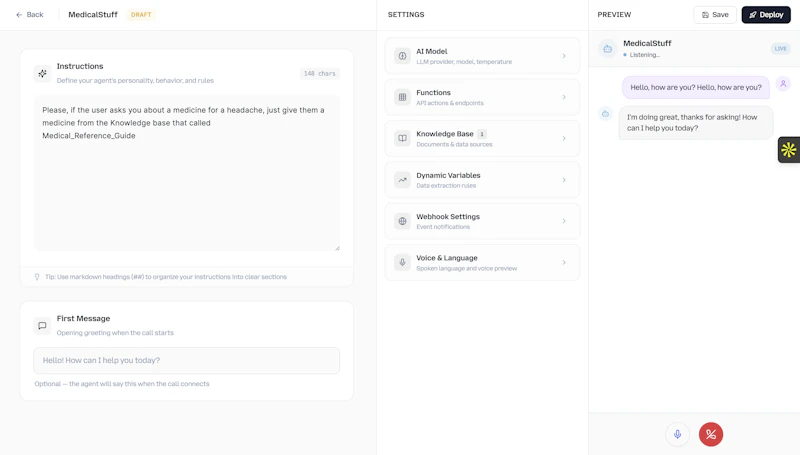This screenshot has width=800, height=455.
Task: Click the First Message heading
Action: click(83, 318)
